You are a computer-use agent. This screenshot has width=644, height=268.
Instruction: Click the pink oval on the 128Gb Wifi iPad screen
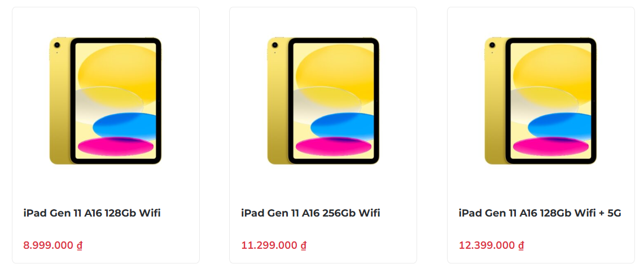116,146
